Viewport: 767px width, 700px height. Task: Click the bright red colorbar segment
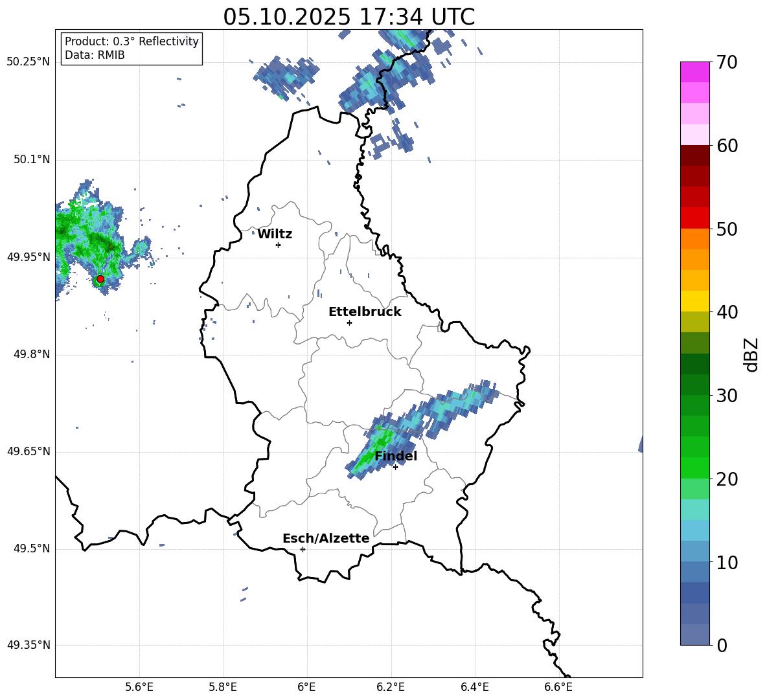click(x=694, y=218)
